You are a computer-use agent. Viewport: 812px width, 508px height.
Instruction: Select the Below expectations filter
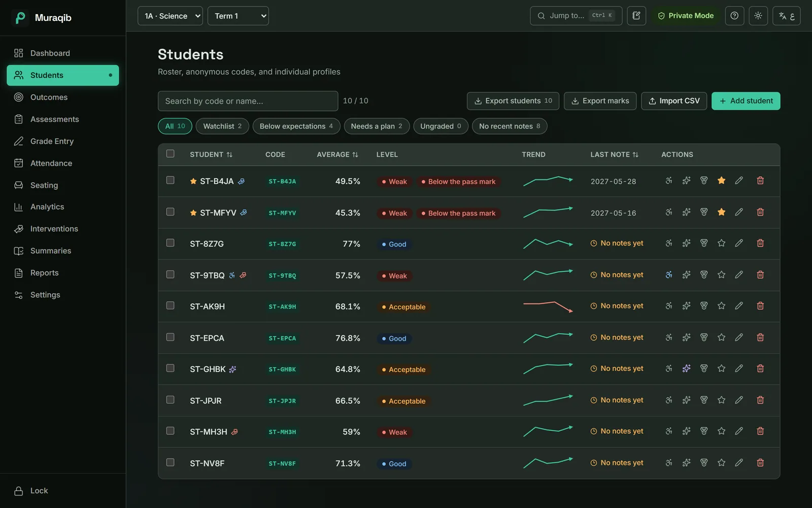coord(296,126)
